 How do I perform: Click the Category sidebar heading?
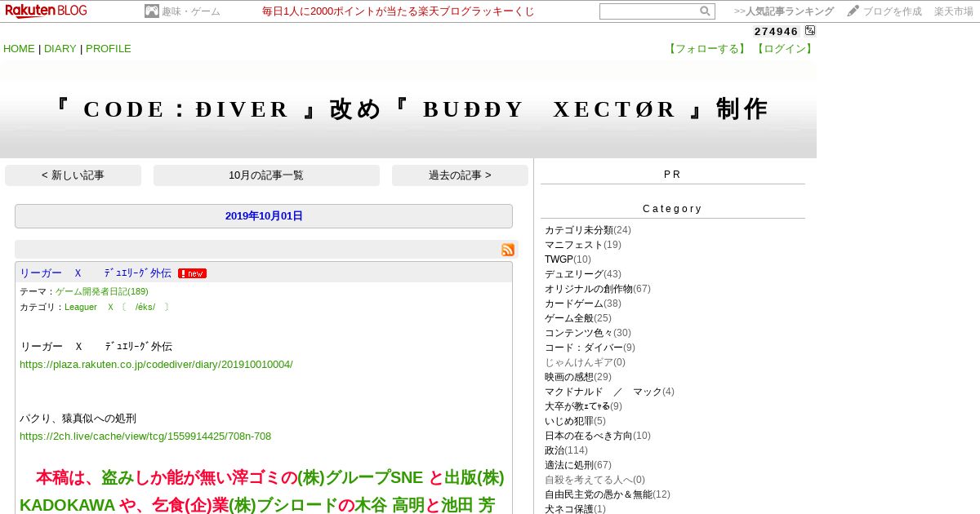673,209
